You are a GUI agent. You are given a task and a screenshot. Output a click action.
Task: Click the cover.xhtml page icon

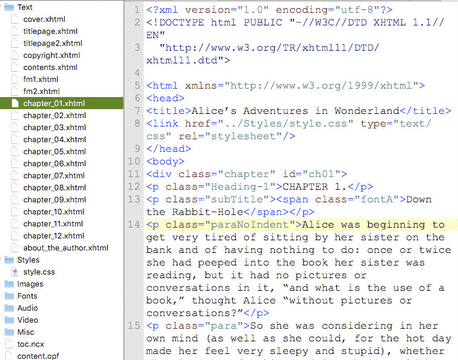[15, 19]
